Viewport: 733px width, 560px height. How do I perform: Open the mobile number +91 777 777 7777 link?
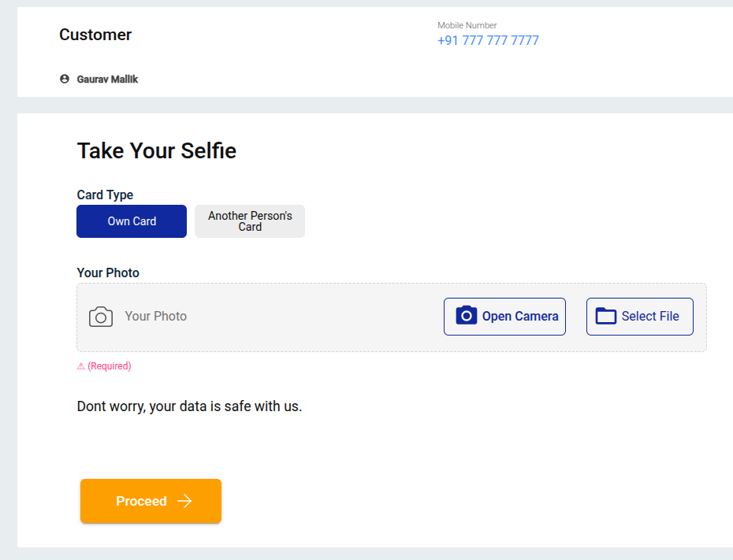click(x=488, y=41)
